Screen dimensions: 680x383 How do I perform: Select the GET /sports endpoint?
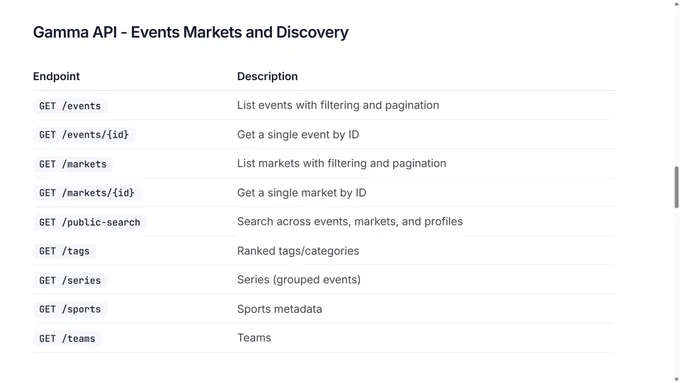[x=70, y=309]
